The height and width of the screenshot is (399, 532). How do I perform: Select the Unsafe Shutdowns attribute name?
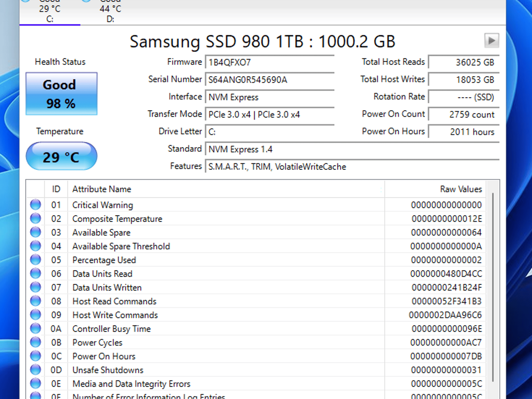click(108, 370)
